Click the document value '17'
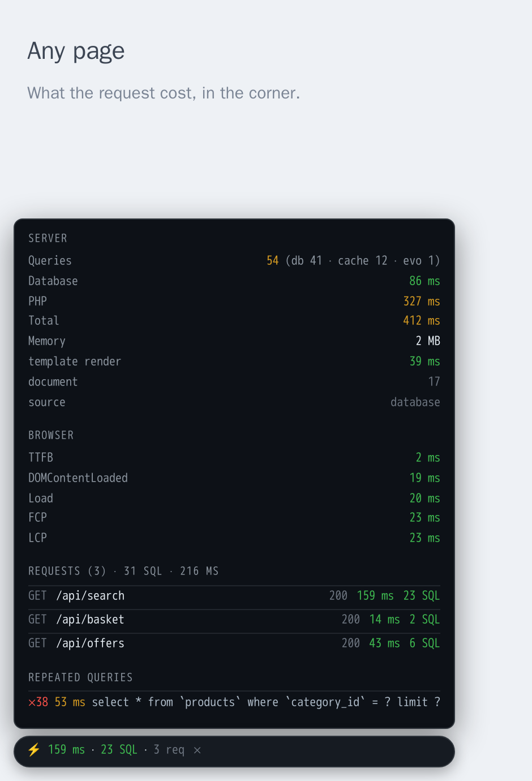Image resolution: width=532 pixels, height=781 pixels. 434,382
